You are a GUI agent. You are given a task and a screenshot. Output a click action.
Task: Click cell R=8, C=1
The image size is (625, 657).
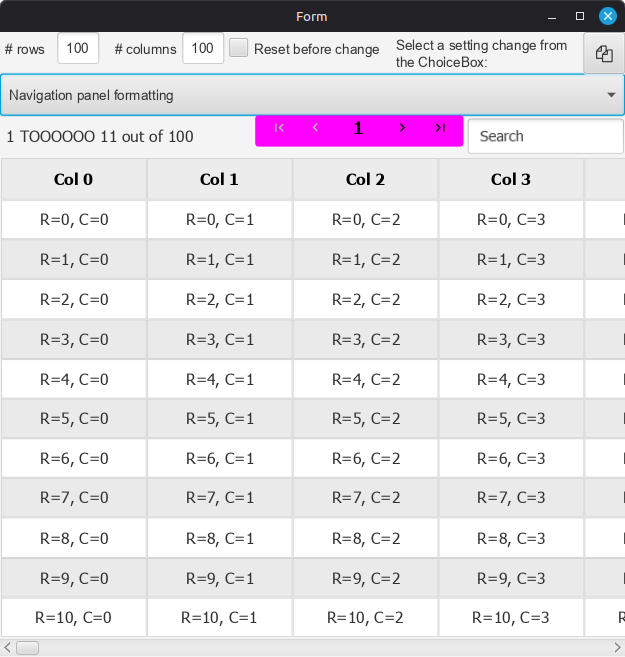220,538
